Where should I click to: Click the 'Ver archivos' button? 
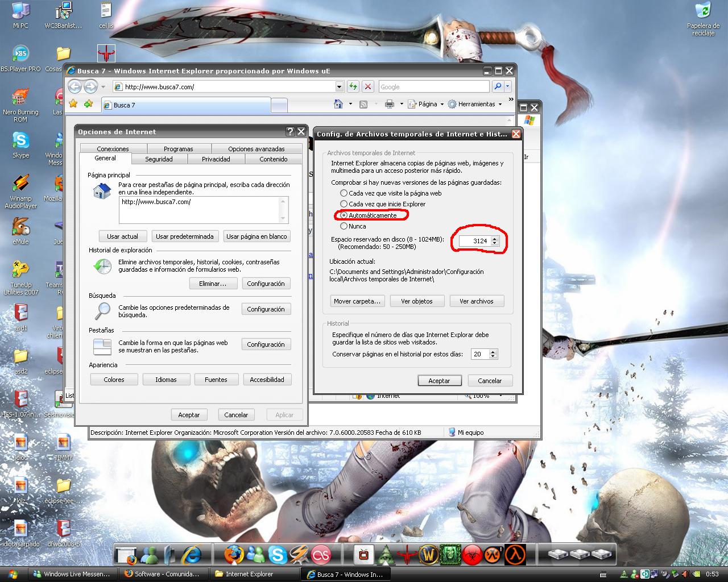pyautogui.click(x=477, y=301)
